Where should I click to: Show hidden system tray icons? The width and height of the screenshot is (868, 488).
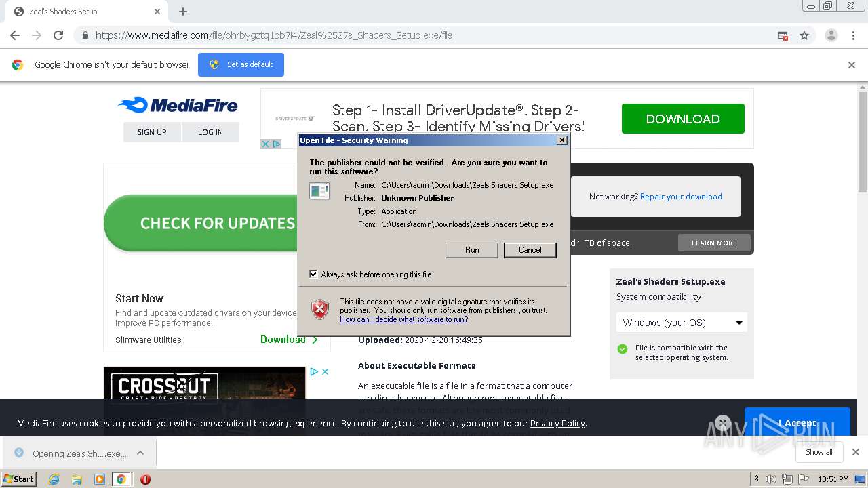pos(756,479)
